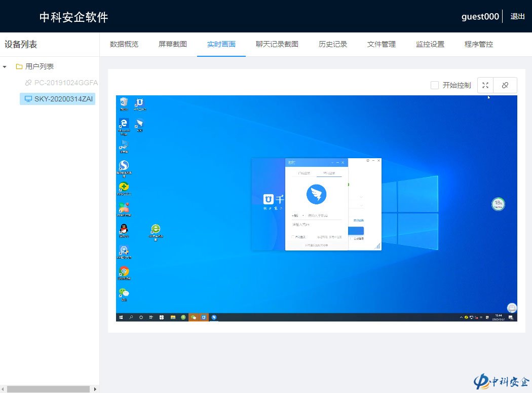The width and height of the screenshot is (532, 393).
Task: Click the sidebar scroll right arrow
Action: (95, 389)
